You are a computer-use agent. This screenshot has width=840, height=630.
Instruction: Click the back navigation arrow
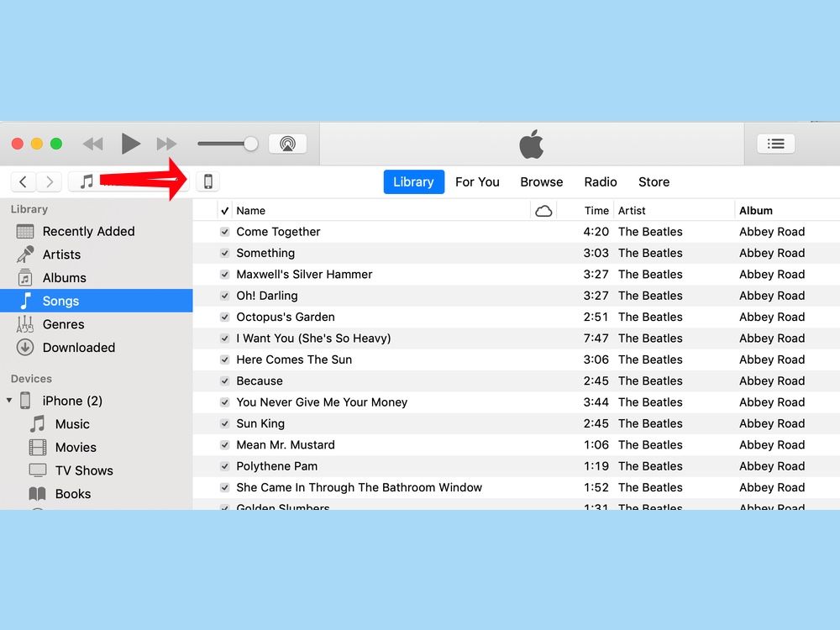23,181
